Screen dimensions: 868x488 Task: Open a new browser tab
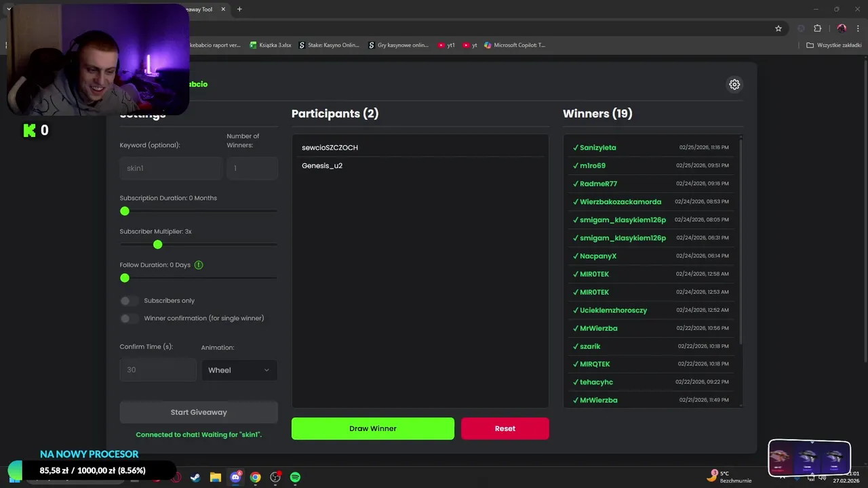(239, 9)
